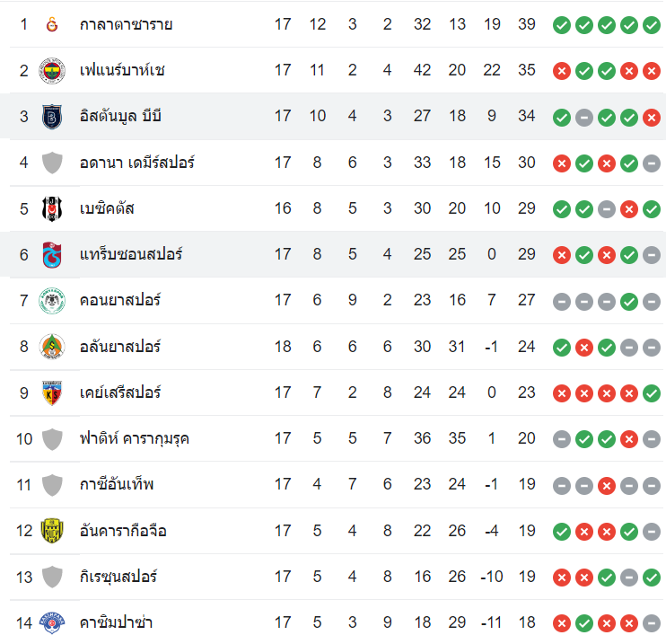Open the กาลาตาซาราย team name link
Viewport: 666px width, 644px height.
click(x=126, y=24)
